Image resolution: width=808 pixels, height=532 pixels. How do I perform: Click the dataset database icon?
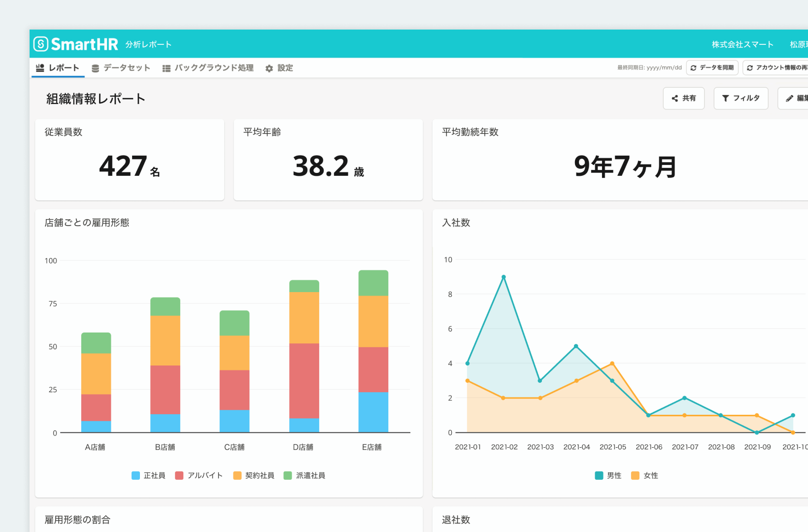coord(96,68)
